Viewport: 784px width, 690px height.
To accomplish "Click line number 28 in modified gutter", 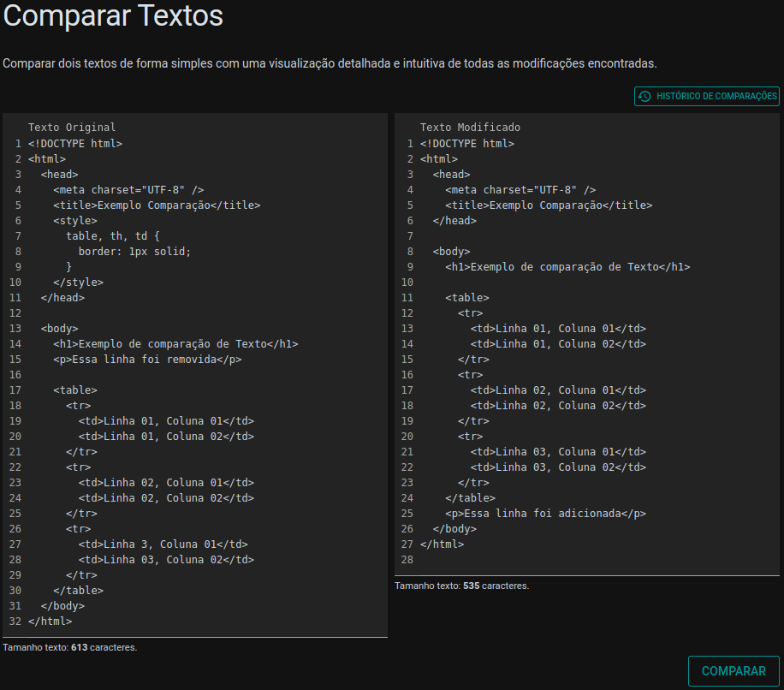I will pos(407,559).
